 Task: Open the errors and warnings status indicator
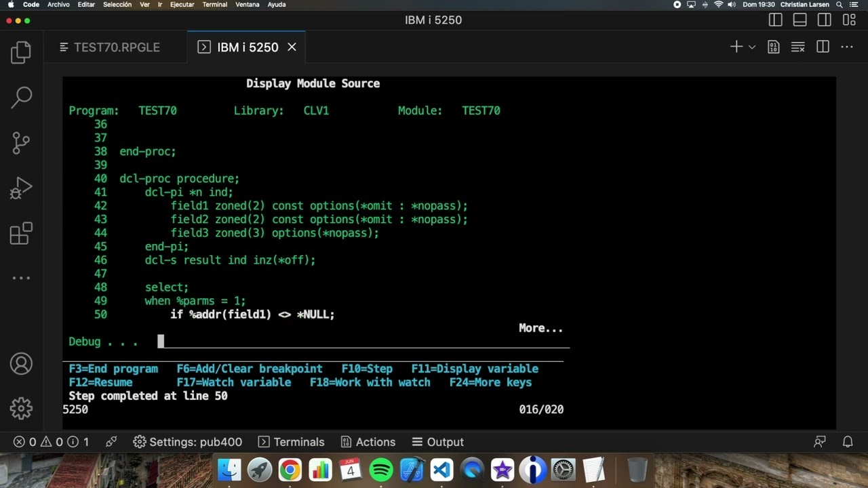52,442
